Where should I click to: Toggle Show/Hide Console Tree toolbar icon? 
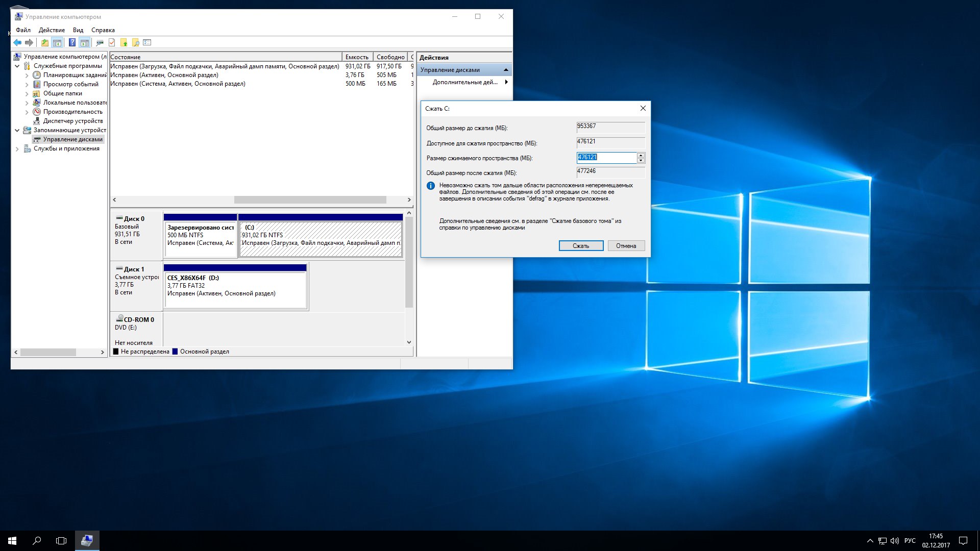click(57, 43)
